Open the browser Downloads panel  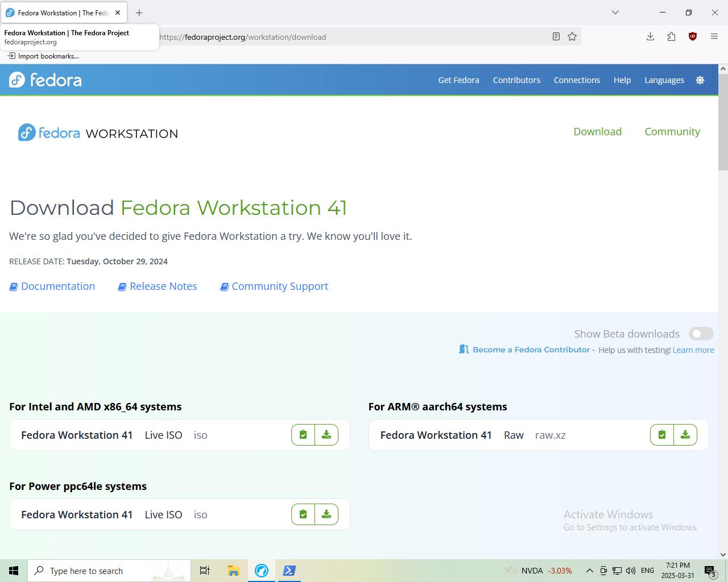(650, 37)
